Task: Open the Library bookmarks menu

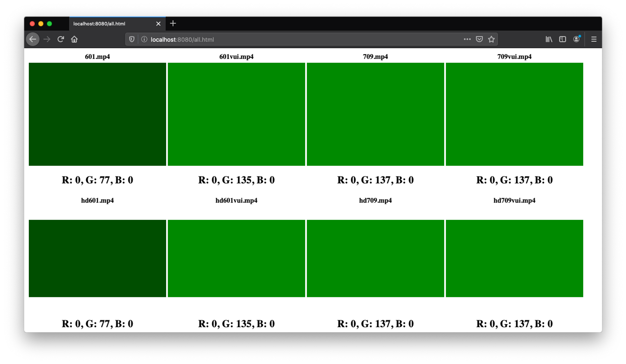Action: [x=549, y=39]
